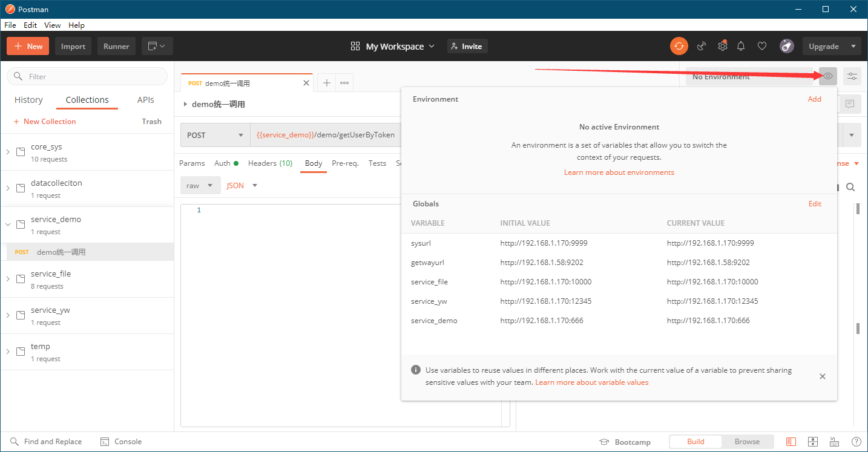Open Bootcamp
868x452 pixels.
[x=625, y=442]
